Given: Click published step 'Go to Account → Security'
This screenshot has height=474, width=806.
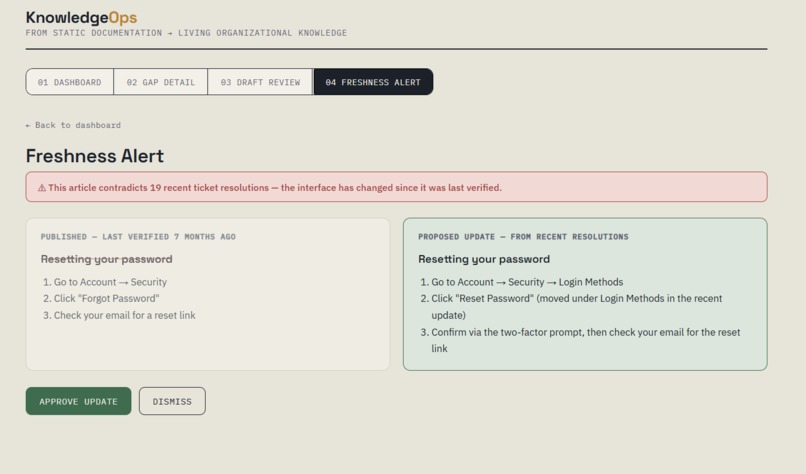Looking at the screenshot, I should point(110,282).
